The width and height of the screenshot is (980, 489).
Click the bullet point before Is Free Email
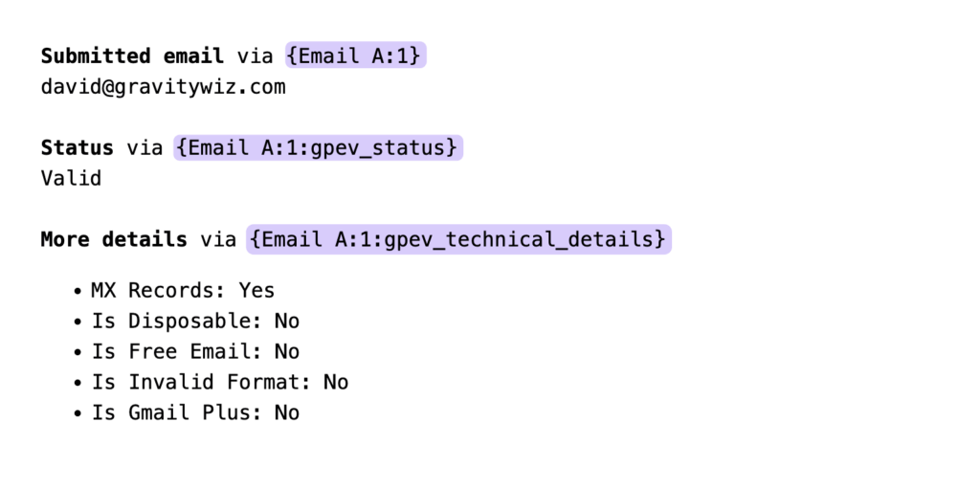(77, 352)
